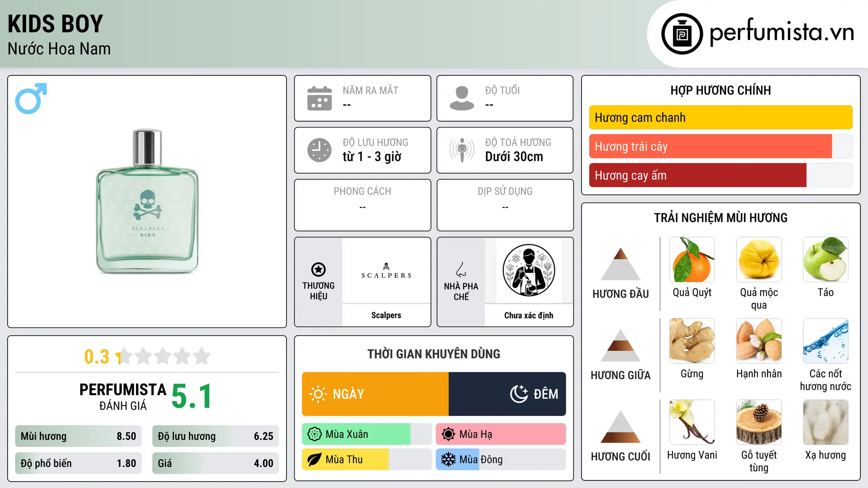Click the blue male gender symbol
Viewport: 868px width, 488px height.
pyautogui.click(x=31, y=98)
